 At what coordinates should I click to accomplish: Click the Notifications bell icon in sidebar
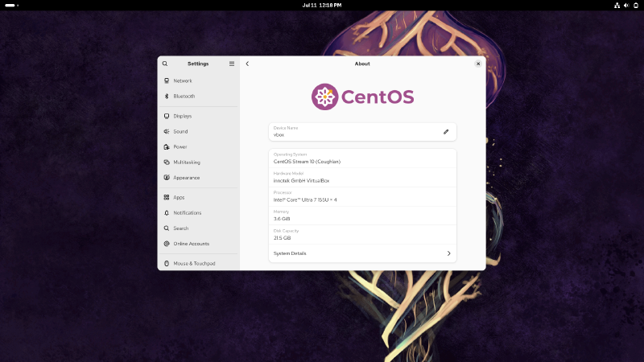coord(167,213)
